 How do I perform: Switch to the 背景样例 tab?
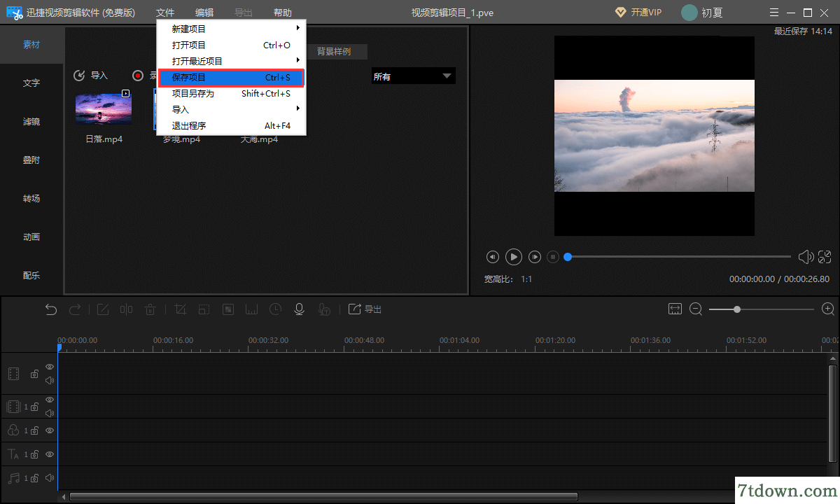334,51
